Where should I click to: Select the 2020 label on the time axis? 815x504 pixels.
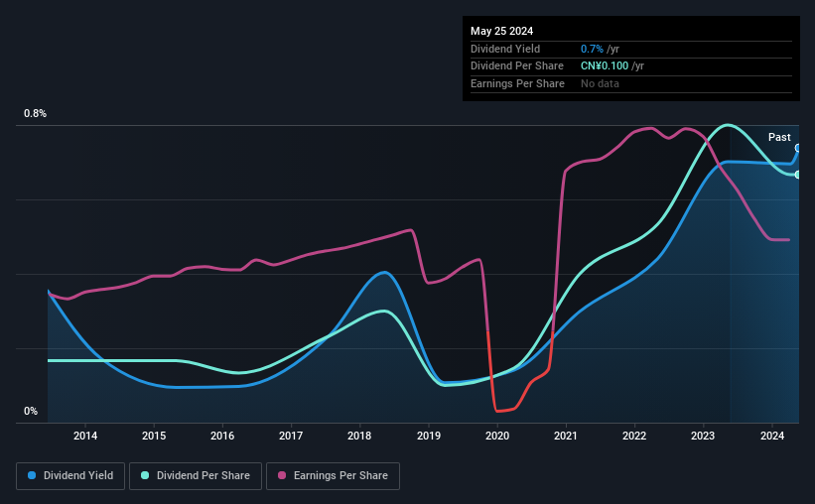point(497,436)
